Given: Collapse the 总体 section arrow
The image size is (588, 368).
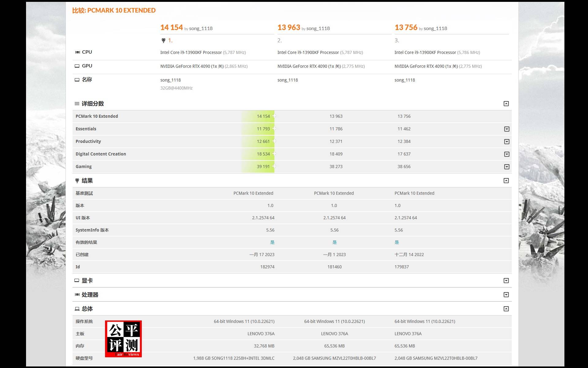Looking at the screenshot, I should pos(506,309).
